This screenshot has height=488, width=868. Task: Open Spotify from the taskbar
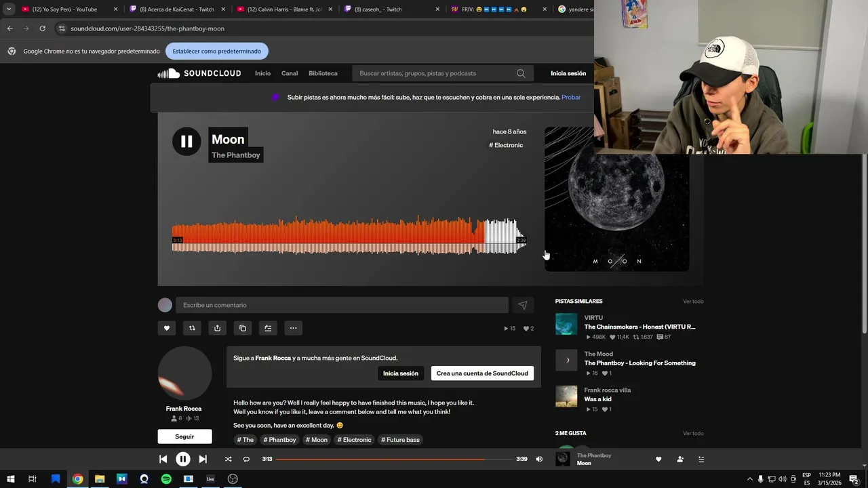tap(166, 479)
